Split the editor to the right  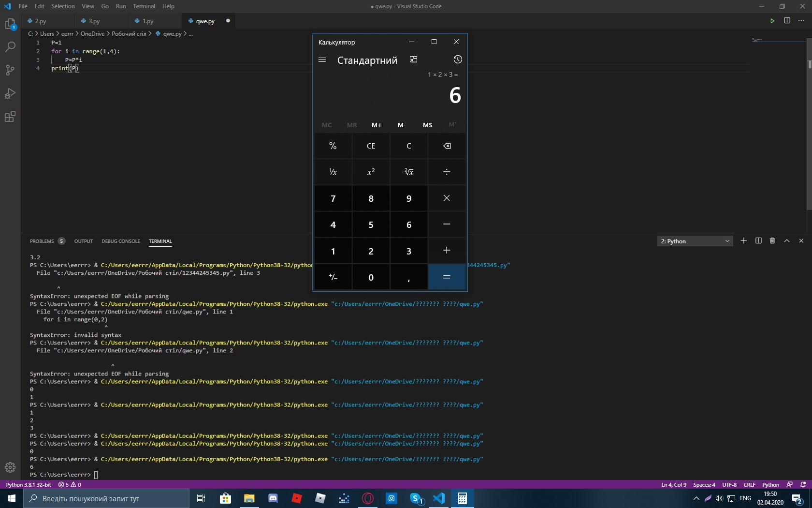pyautogui.click(x=787, y=21)
